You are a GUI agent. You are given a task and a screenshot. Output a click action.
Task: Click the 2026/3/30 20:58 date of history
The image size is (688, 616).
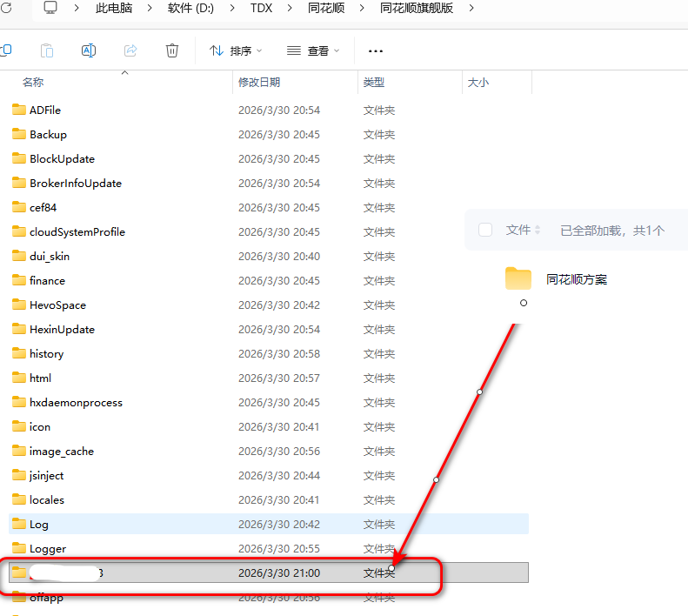coord(279,354)
